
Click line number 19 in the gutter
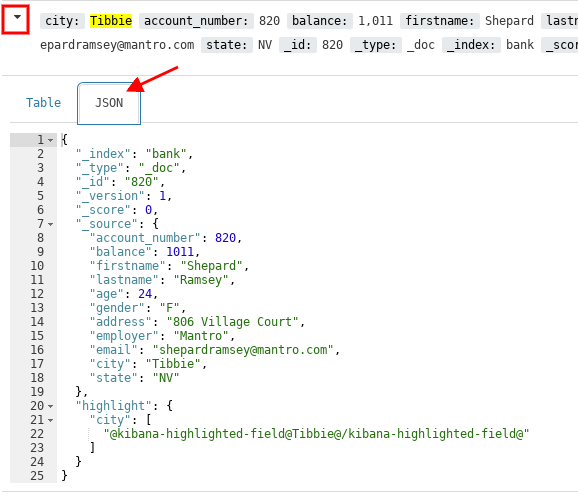click(37, 392)
